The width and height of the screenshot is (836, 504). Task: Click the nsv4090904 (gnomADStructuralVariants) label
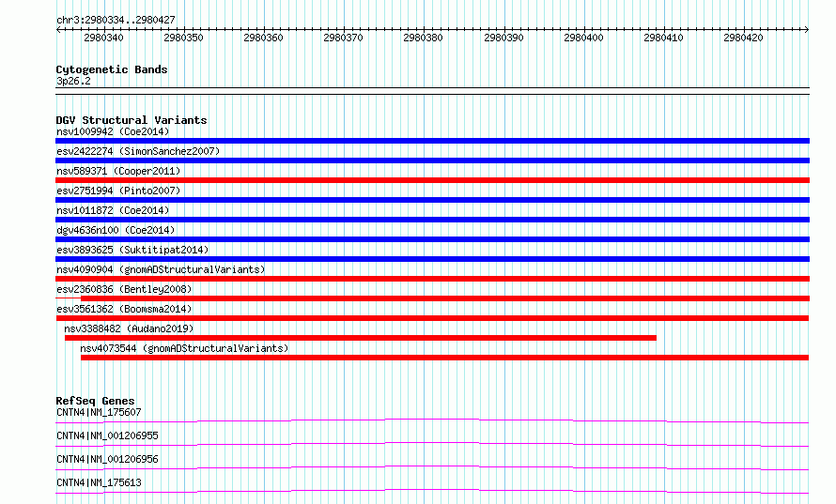161,269
